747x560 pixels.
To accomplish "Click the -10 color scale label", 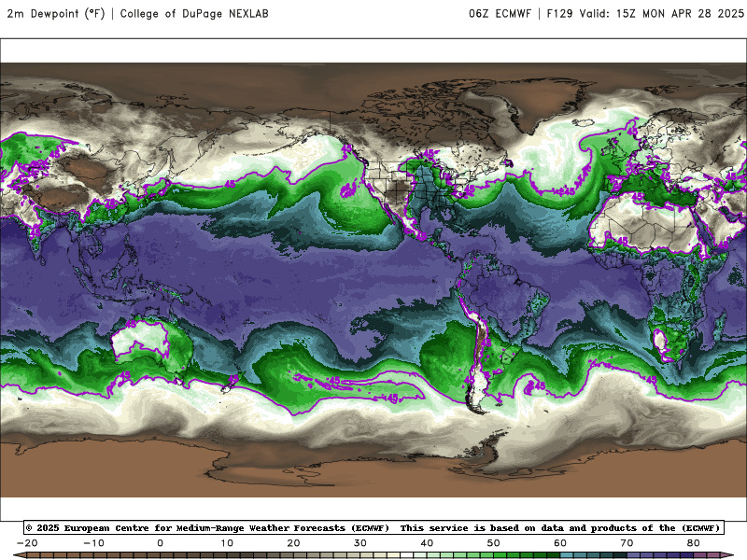I will [93, 543].
